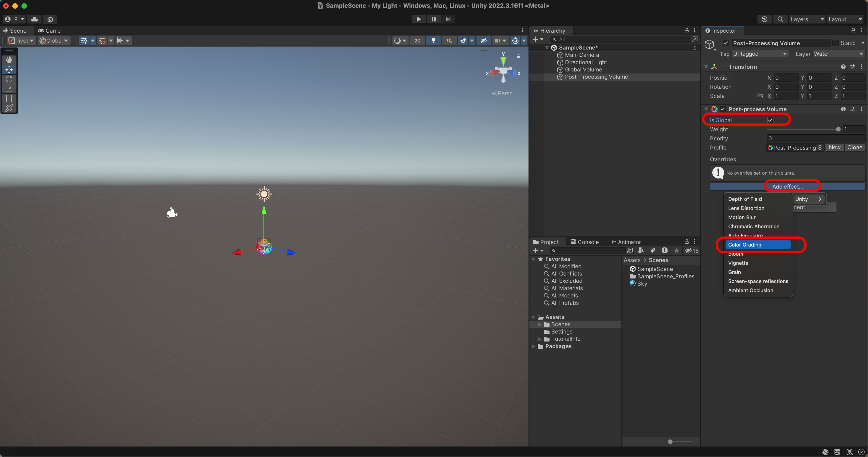The height and width of the screenshot is (457, 868).
Task: Click the cloud services icon
Action: pyautogui.click(x=34, y=19)
